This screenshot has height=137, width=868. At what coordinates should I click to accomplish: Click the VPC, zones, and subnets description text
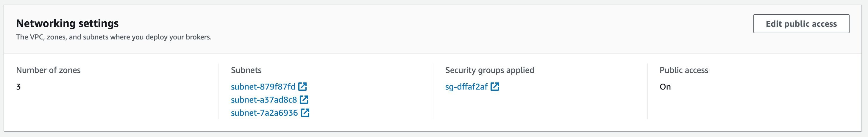[113, 37]
